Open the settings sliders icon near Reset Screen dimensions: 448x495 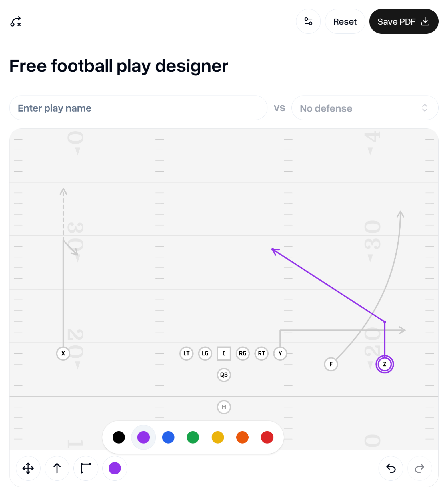pos(308,21)
